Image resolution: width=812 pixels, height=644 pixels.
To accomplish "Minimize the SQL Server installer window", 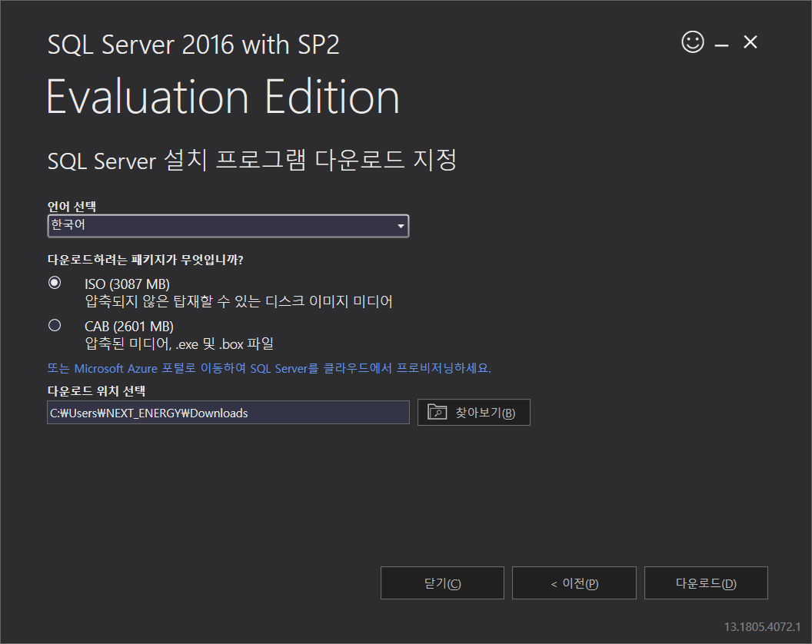I will point(721,45).
